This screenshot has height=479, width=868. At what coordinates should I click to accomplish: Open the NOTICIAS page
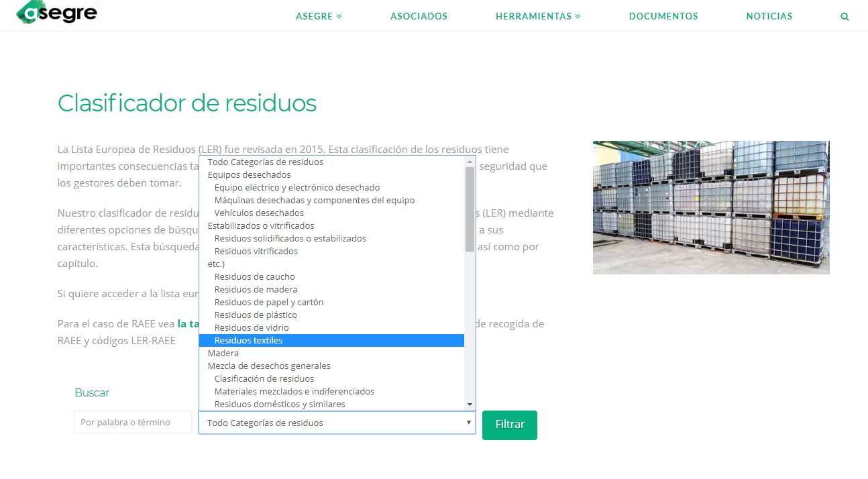[769, 16]
